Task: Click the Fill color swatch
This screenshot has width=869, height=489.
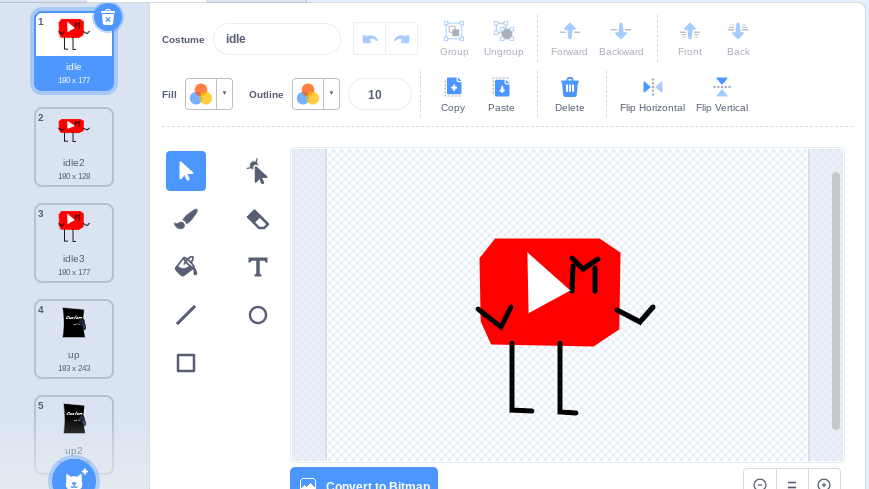Action: tap(201, 94)
